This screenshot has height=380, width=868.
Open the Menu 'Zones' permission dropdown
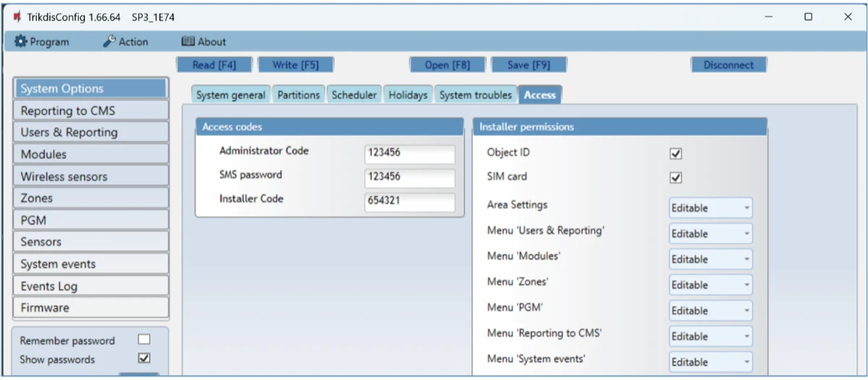(x=710, y=285)
